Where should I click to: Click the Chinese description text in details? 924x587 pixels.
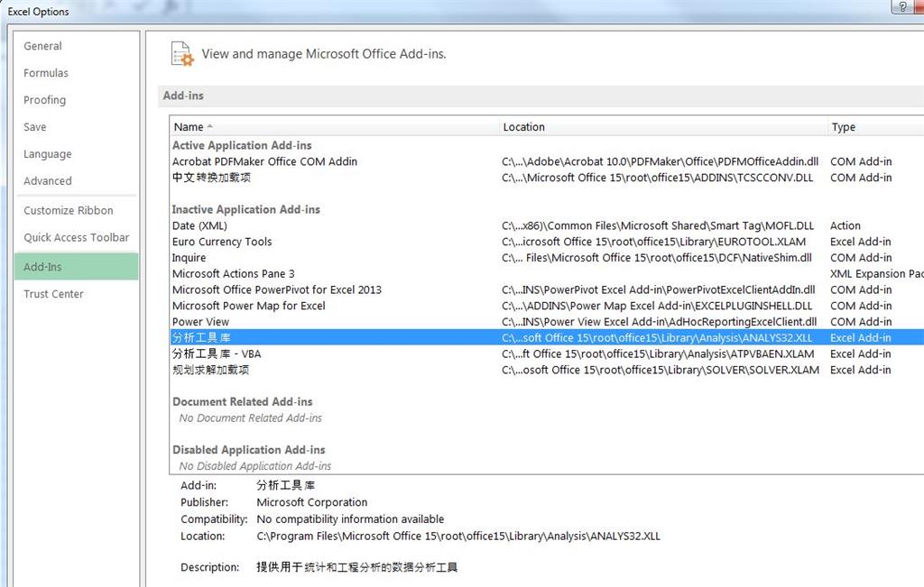tap(356, 567)
